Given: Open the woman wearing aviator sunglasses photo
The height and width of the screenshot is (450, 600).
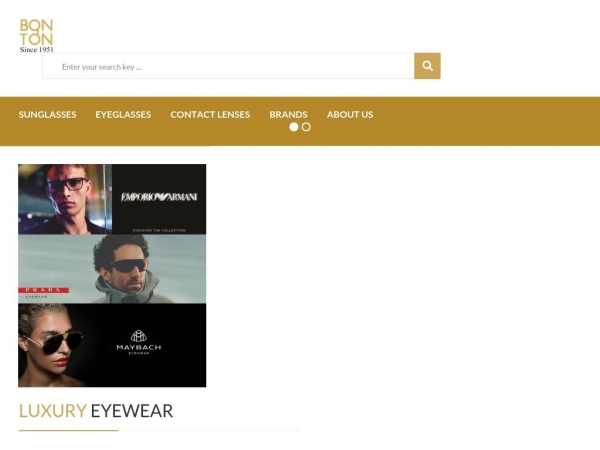Looking at the screenshot, I should coord(60,345).
